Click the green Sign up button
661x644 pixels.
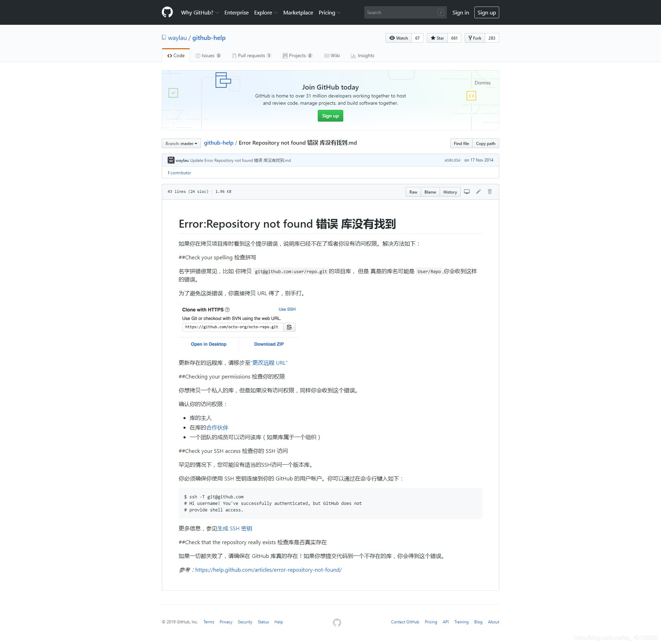coord(330,116)
